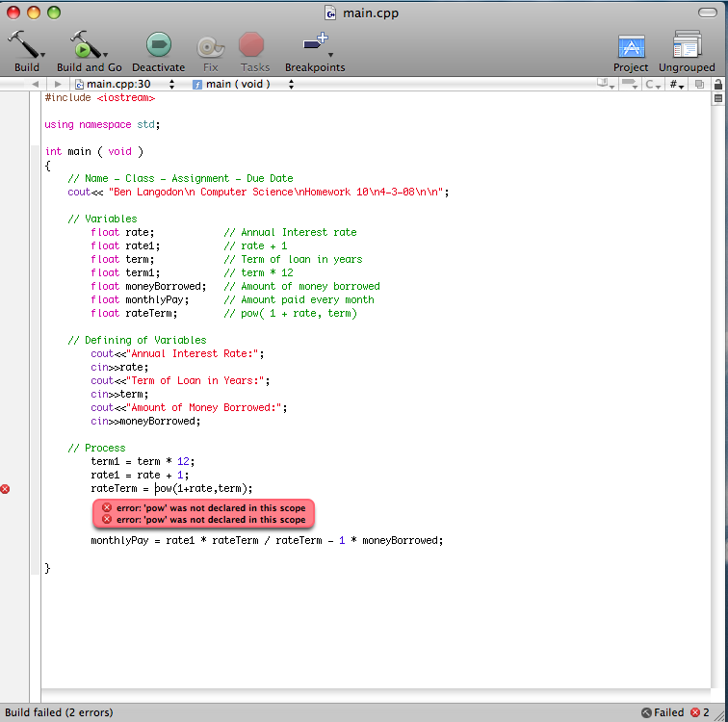The height and width of the screenshot is (722, 728).
Task: Click the Ungrouped toolbar icon
Action: [x=687, y=45]
